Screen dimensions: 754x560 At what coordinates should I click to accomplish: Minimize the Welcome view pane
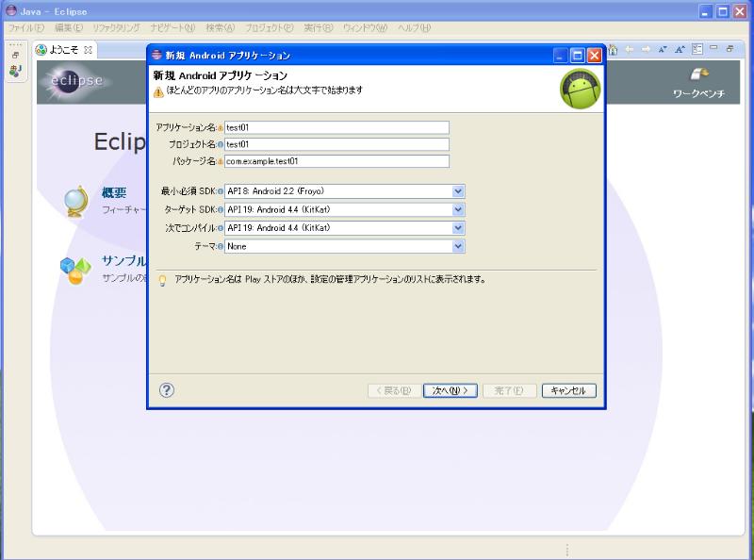click(x=713, y=48)
